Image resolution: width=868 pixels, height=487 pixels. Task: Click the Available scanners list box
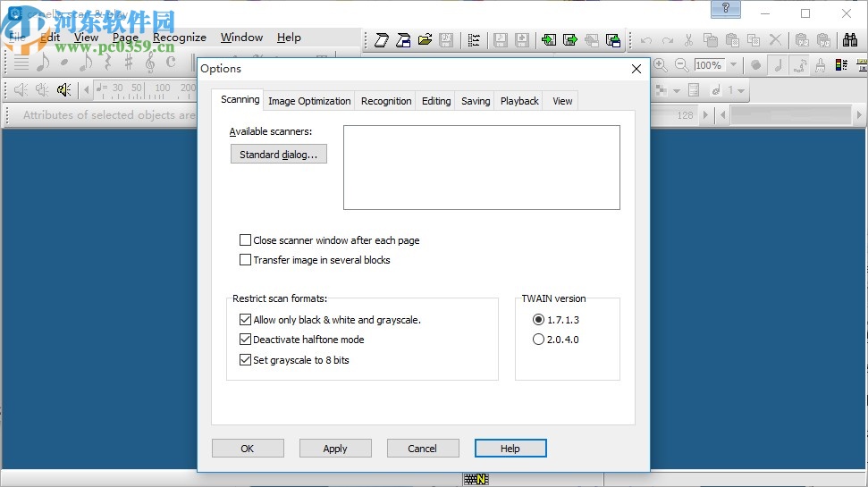[482, 167]
